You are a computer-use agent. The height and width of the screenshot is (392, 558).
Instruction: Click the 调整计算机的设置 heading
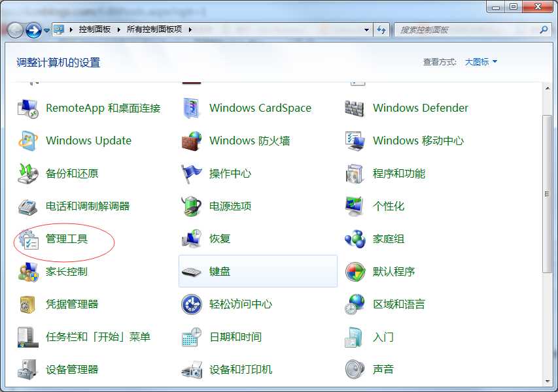(58, 63)
